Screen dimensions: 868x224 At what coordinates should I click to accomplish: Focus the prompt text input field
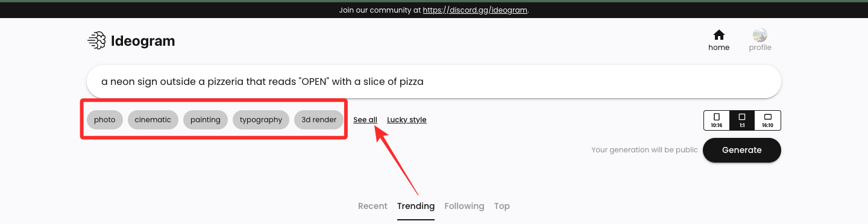click(434, 81)
